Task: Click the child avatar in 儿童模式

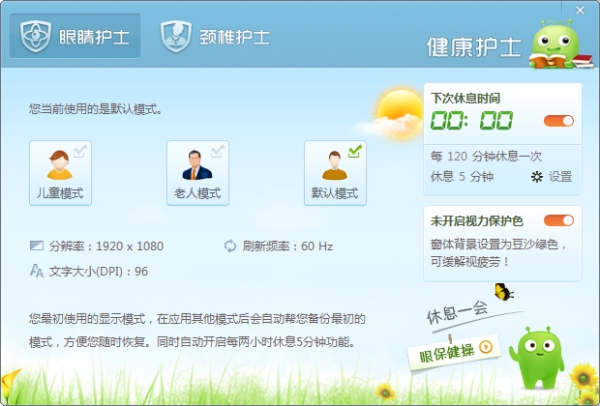Action: pos(60,165)
